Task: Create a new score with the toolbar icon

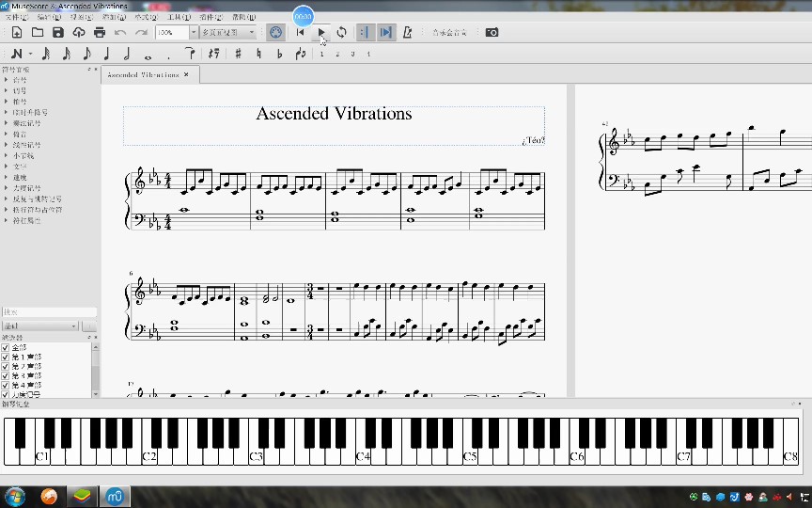Action: click(x=17, y=32)
